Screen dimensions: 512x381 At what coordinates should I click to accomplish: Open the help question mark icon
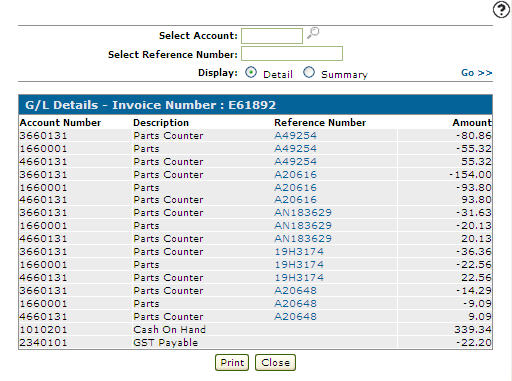point(501,10)
